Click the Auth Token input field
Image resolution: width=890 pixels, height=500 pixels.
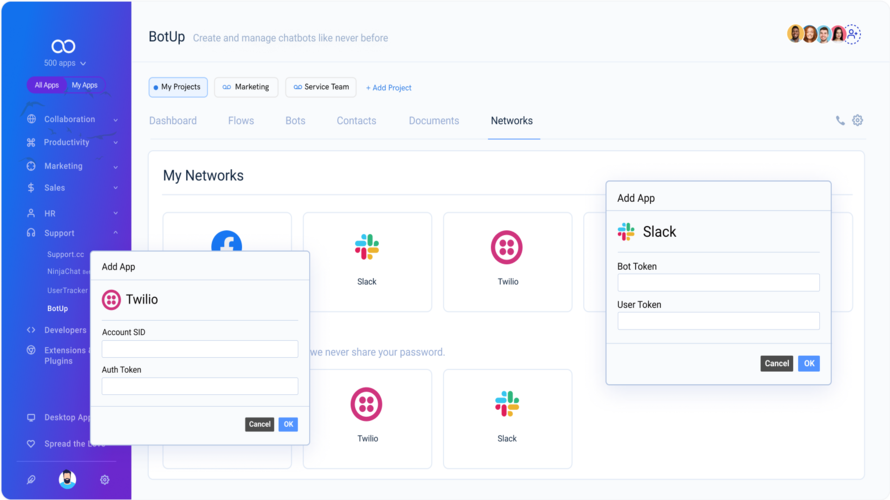coord(200,386)
